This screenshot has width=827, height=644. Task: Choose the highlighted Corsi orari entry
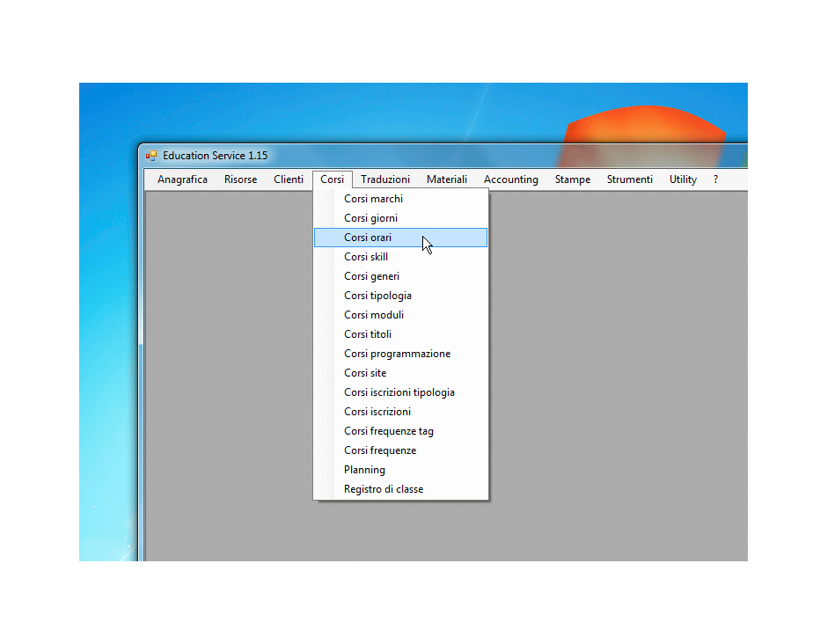coord(401,238)
